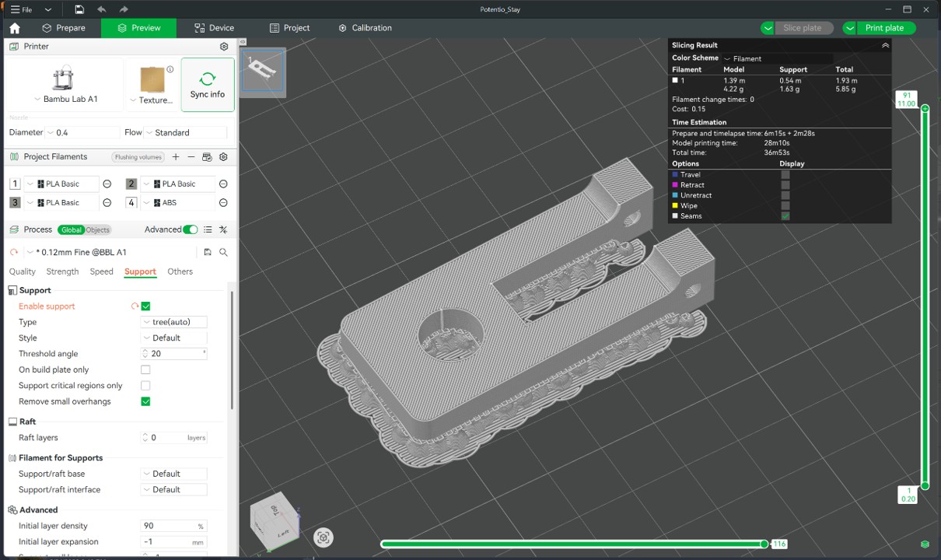Turn off the Advanced toggle
This screenshot has width=941, height=560.
coord(190,229)
